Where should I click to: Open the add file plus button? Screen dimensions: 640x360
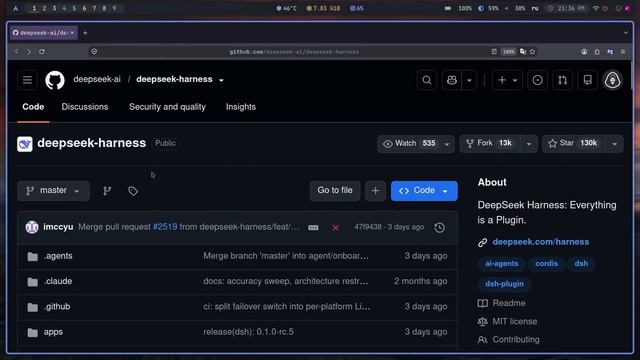[x=375, y=191]
